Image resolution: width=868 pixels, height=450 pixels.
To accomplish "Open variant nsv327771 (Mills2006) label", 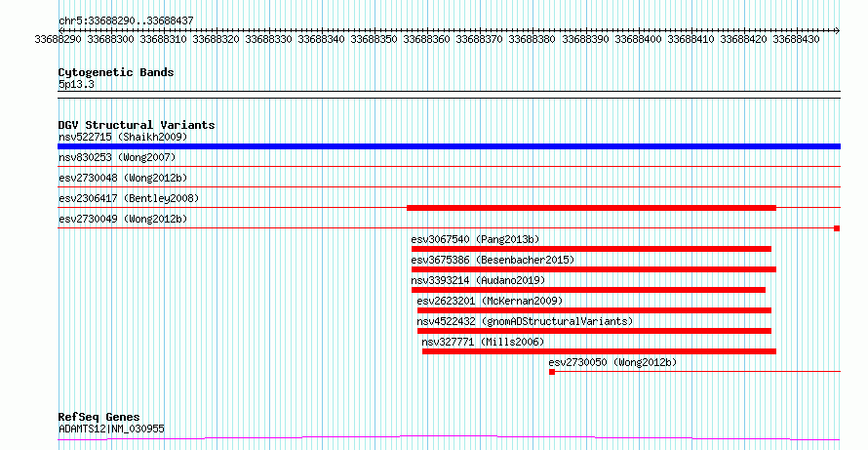I will (483, 342).
